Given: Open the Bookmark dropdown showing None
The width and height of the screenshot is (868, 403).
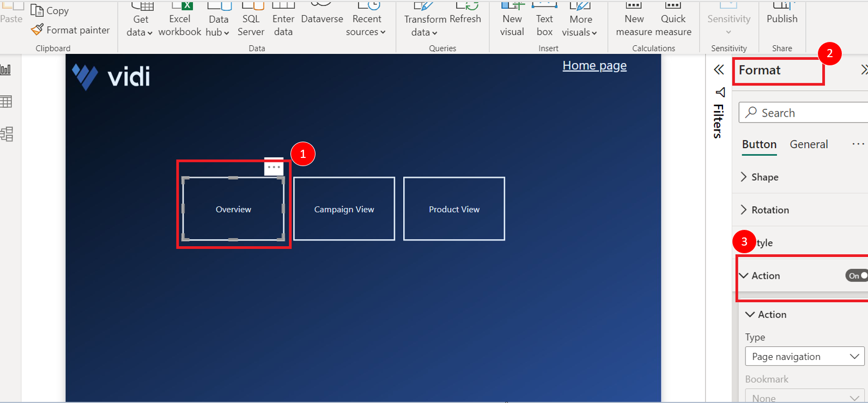Looking at the screenshot, I should click(x=804, y=396).
